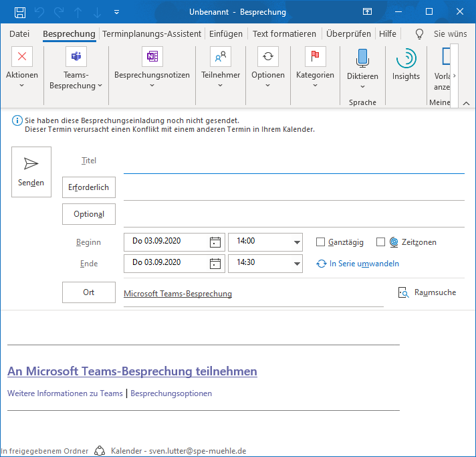Expand the Besprechungsnotizen dropdown arrow

coord(152,86)
